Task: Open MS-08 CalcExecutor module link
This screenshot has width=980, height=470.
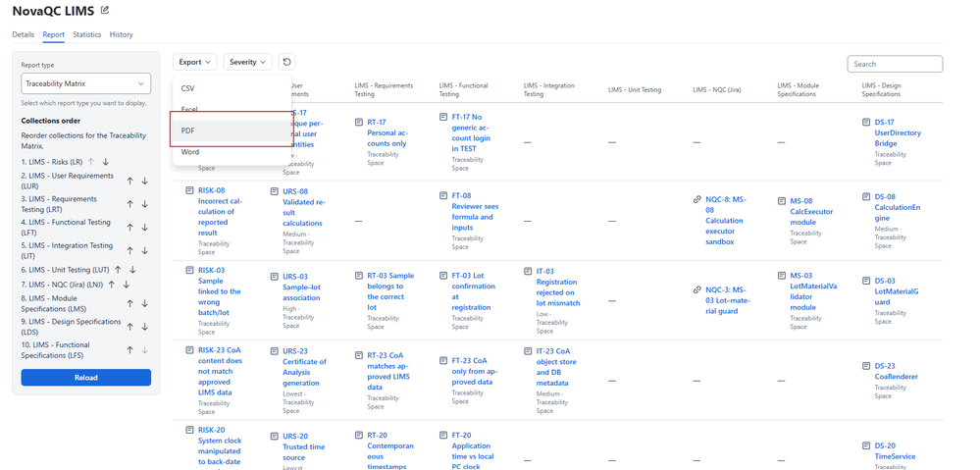Action: point(811,211)
